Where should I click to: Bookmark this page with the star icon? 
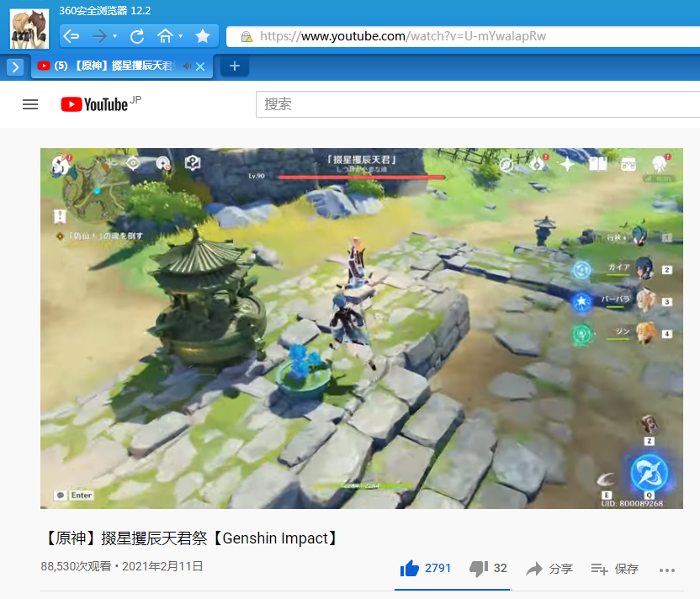pyautogui.click(x=203, y=36)
